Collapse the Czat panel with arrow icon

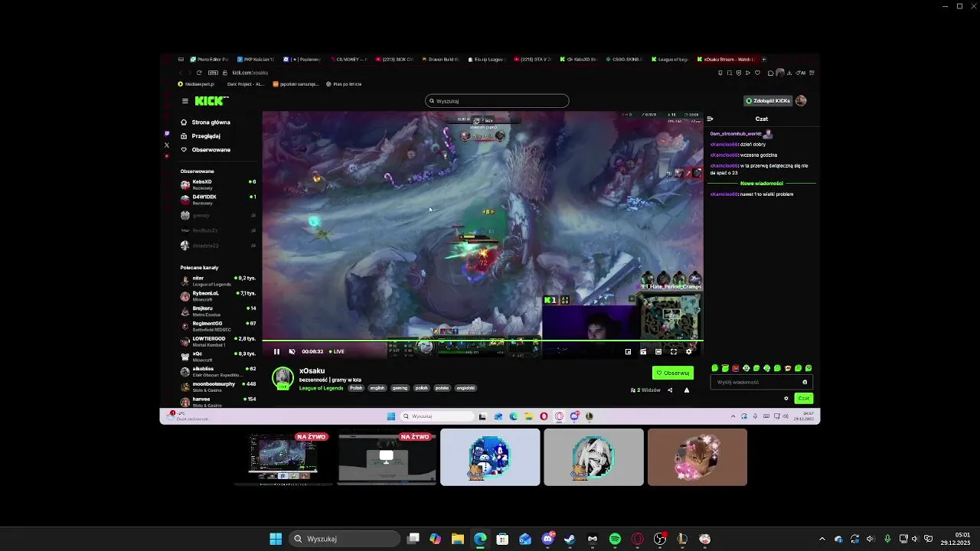(710, 119)
